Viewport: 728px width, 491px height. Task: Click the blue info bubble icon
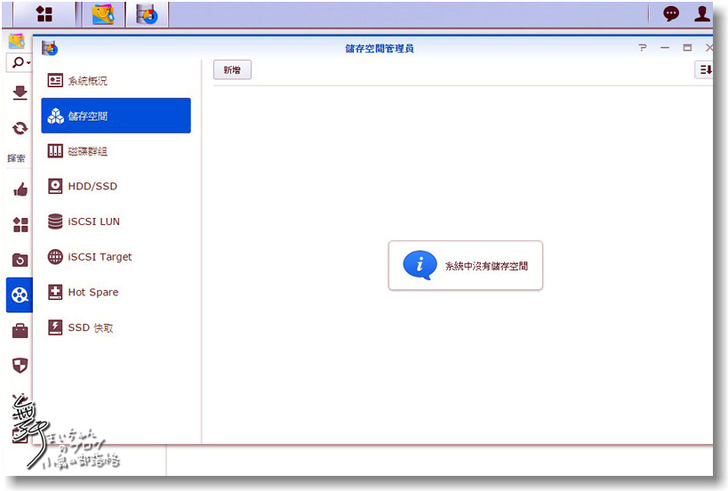point(420,265)
